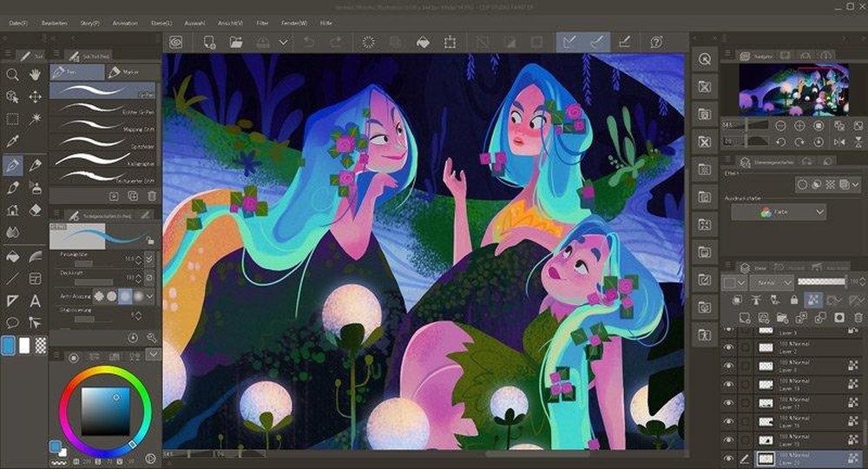Screen dimensions: 868x469
Task: Select the Auto Select magic wand
Action: [36, 119]
